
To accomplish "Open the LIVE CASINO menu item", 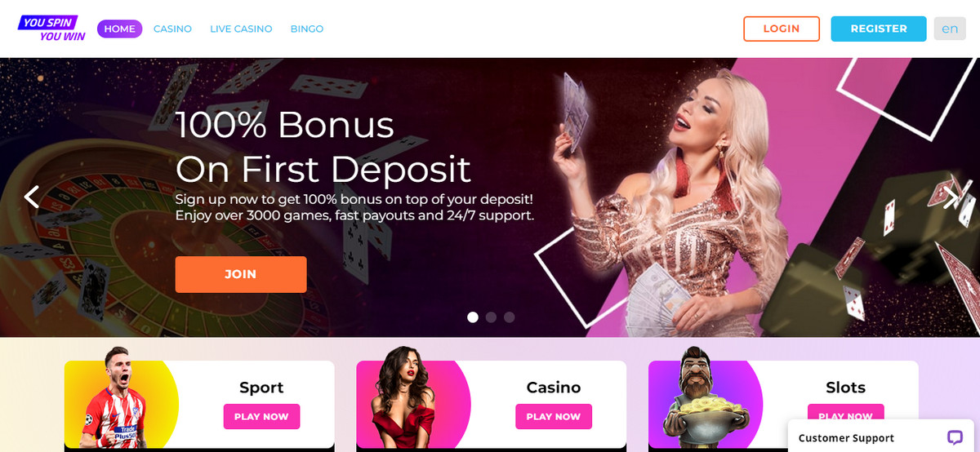I will 241,29.
